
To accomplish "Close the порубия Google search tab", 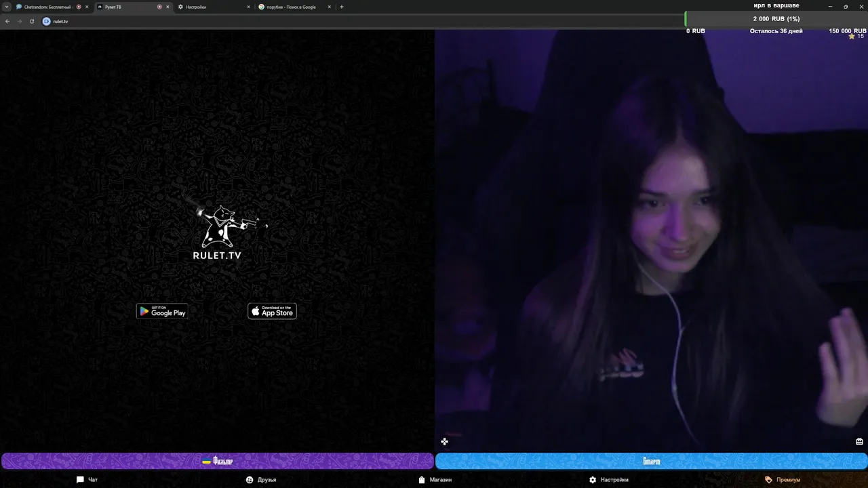I will (x=330, y=7).
